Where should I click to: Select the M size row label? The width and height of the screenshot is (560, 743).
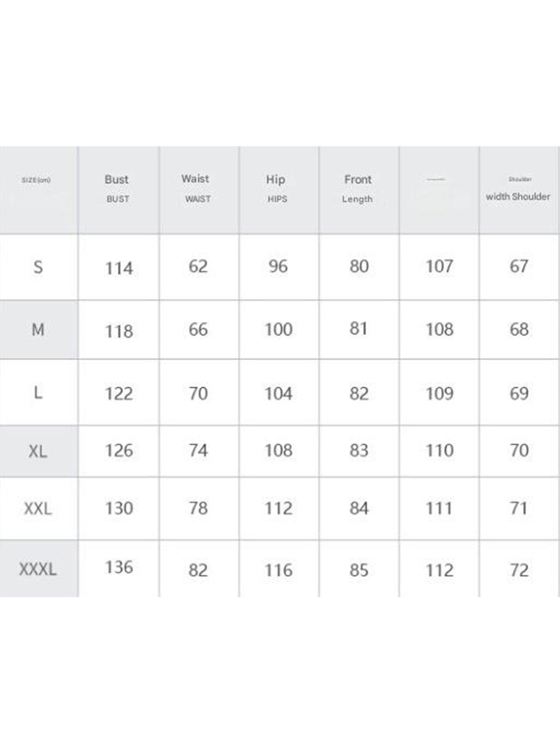coord(38,330)
